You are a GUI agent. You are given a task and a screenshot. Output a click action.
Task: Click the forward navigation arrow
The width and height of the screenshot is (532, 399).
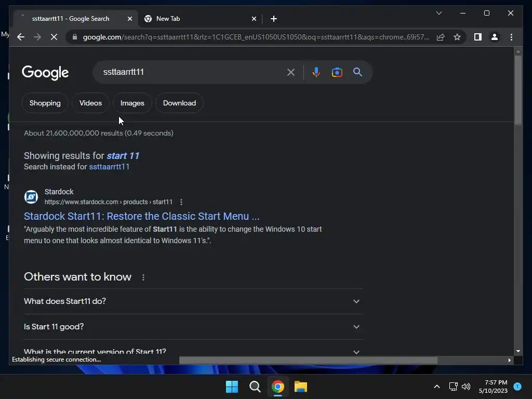coord(37,37)
